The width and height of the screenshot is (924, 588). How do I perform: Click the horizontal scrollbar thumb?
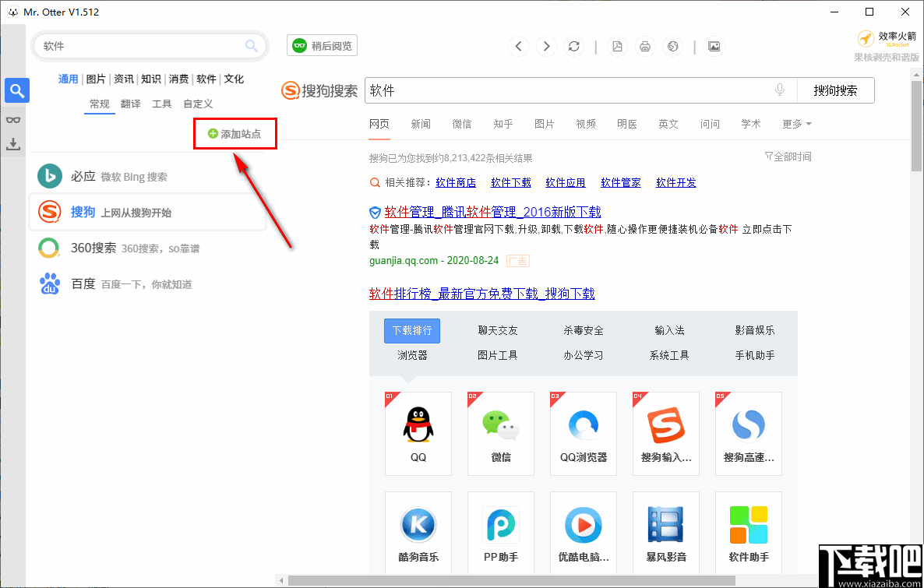pyautogui.click(x=512, y=581)
